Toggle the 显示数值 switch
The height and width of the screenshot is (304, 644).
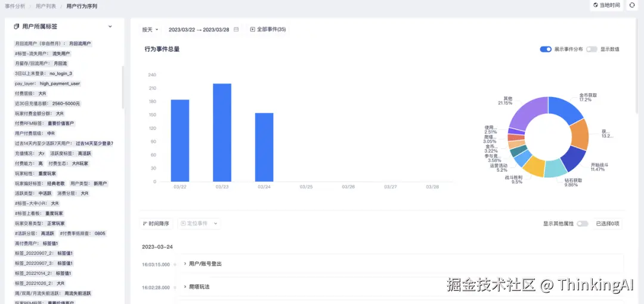(592, 49)
